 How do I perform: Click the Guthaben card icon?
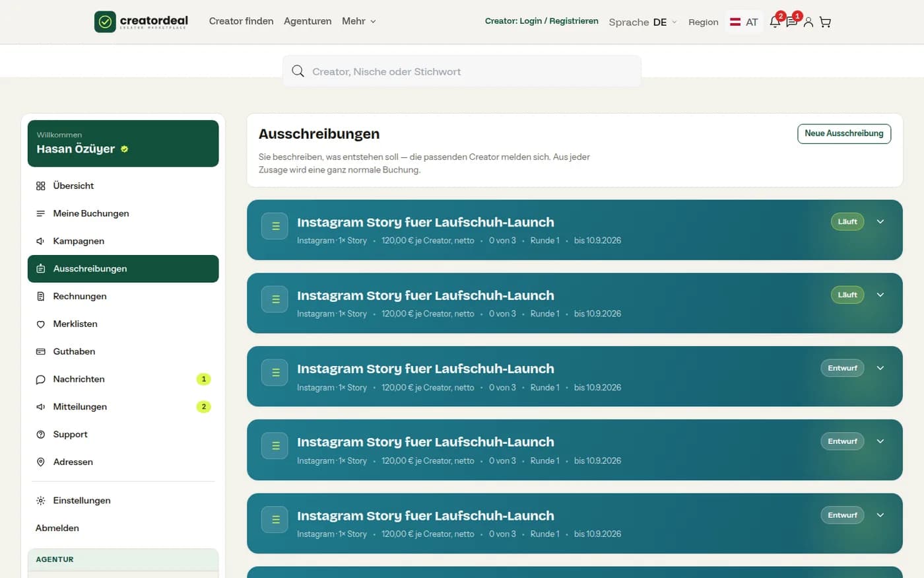(40, 351)
